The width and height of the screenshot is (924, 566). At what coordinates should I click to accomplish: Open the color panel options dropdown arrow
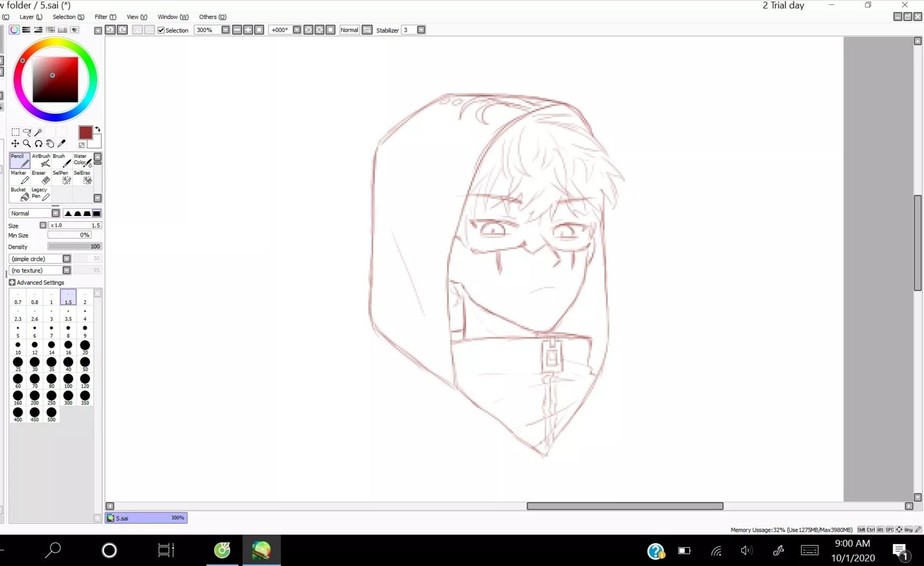tap(98, 30)
